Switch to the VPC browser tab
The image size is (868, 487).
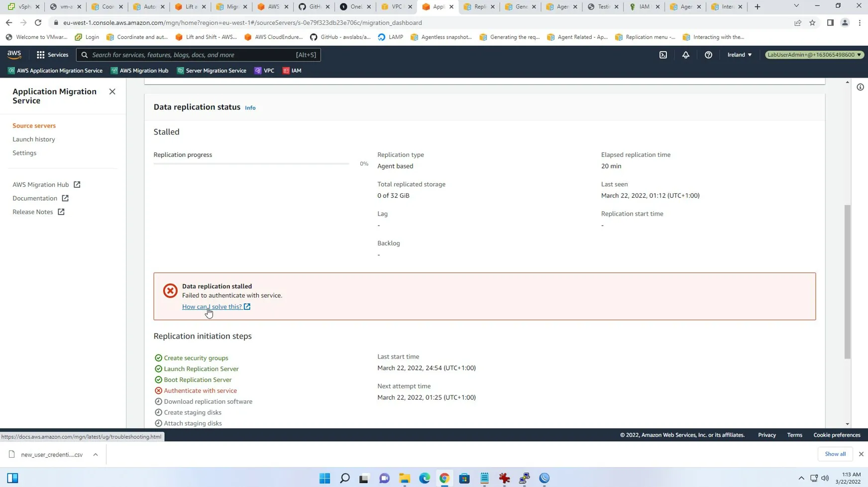pos(396,6)
